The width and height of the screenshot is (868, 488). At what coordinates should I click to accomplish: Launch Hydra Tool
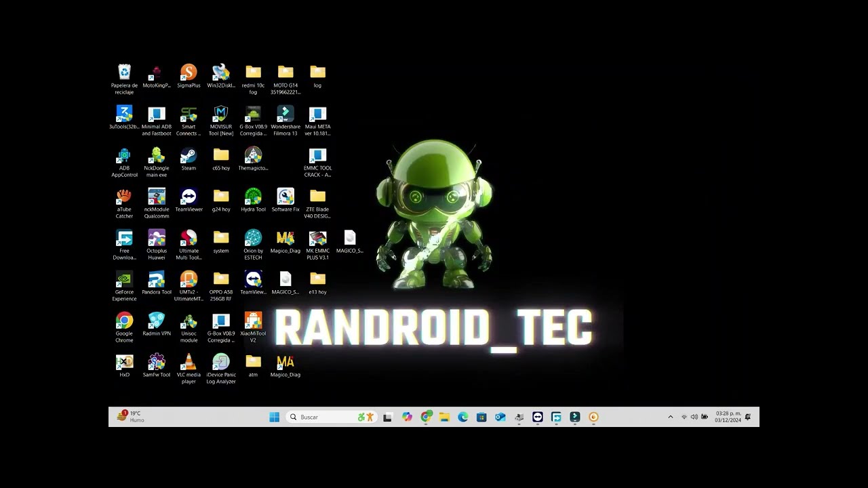coord(253,200)
